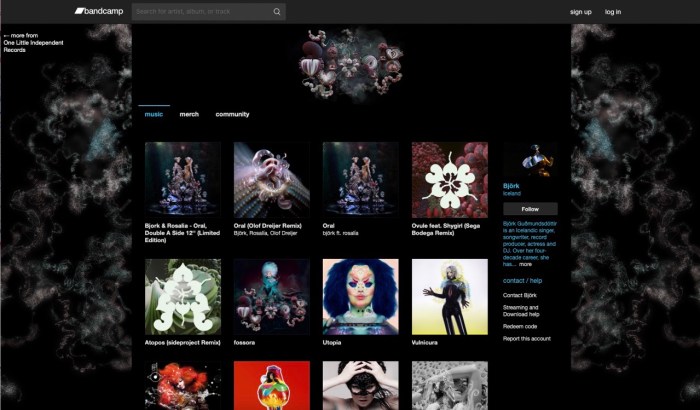Viewport: 700px width, 410px height.
Task: Open the red-haired album cover in third row
Action: [x=183, y=385]
